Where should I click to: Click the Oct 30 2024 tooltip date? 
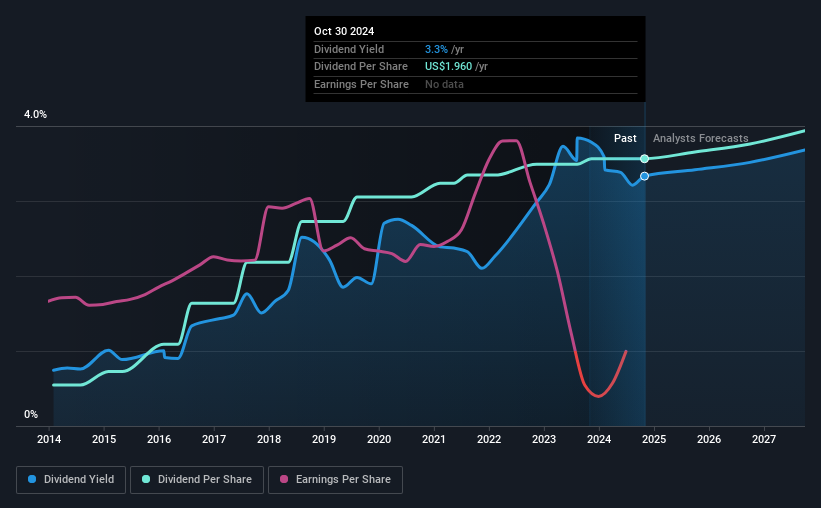(344, 31)
